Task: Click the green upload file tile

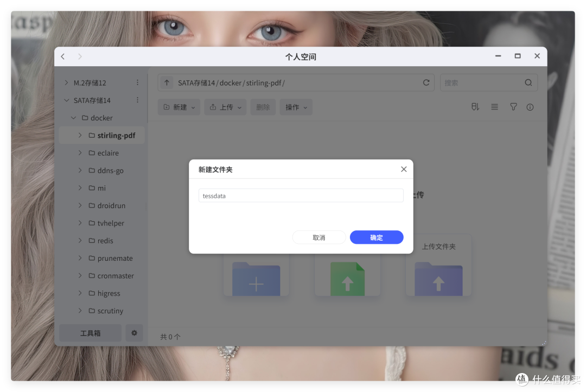Action: [x=347, y=274]
